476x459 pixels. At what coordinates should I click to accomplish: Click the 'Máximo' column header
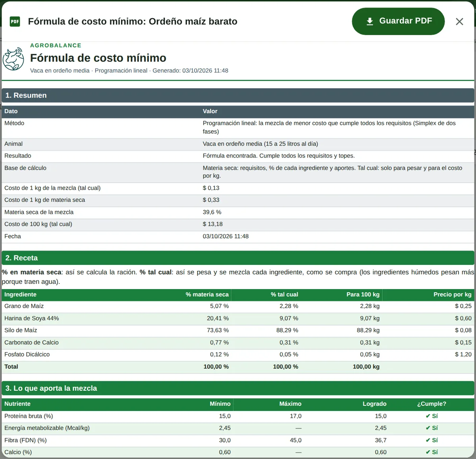(290, 404)
